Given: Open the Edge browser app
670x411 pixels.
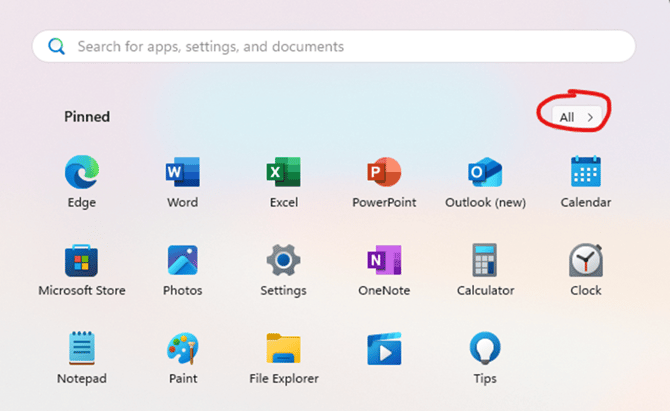Looking at the screenshot, I should point(83,173).
